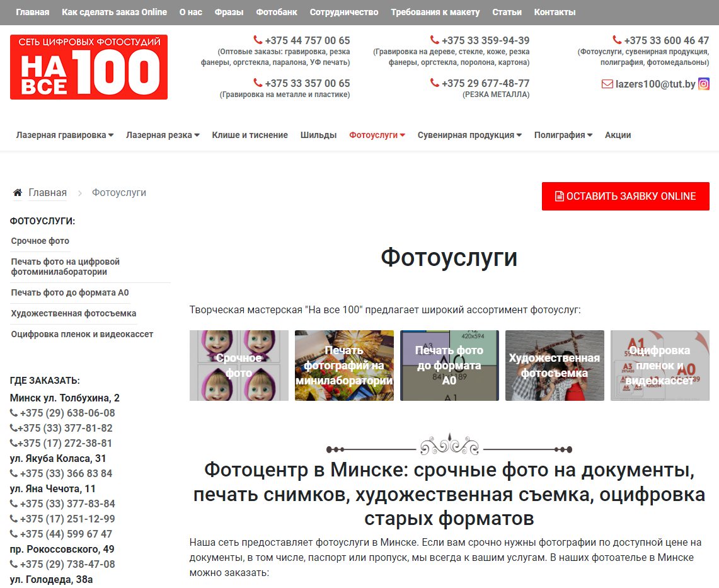The height and width of the screenshot is (588, 719).
Task: Open the Лазерная резка dropdown
Action: click(163, 135)
